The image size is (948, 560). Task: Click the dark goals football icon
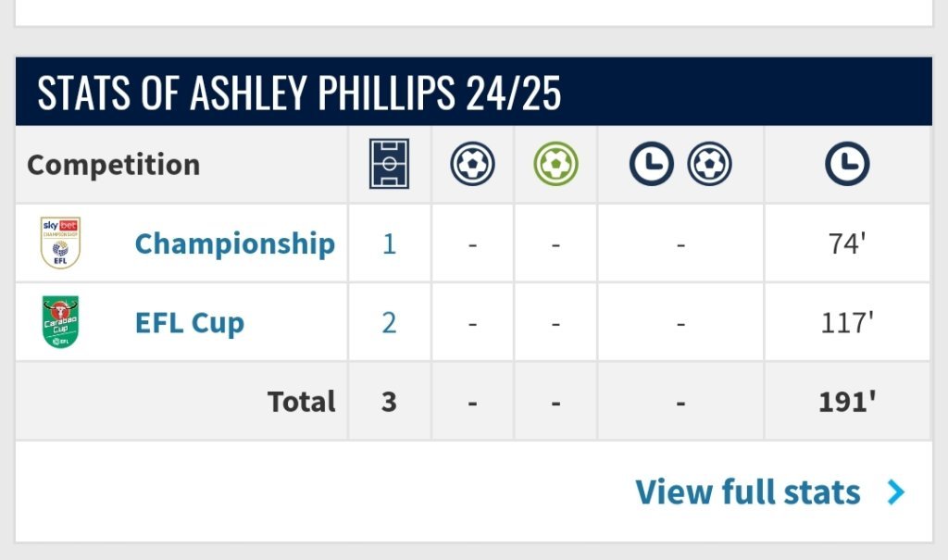tap(472, 164)
